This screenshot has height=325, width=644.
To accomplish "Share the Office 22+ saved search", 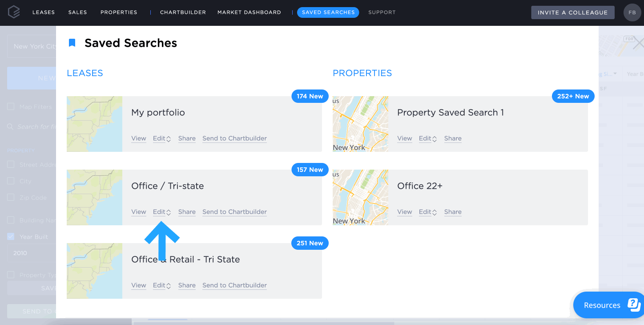I will (x=453, y=212).
